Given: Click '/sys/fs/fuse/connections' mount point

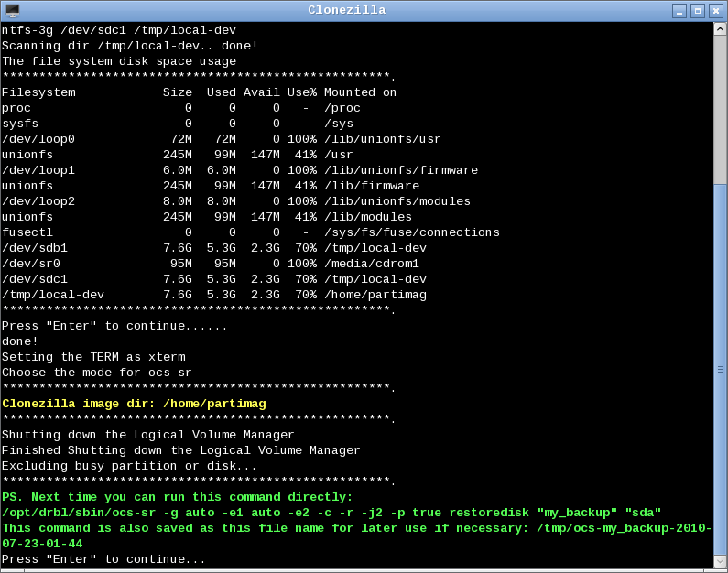Looking at the screenshot, I should [412, 232].
